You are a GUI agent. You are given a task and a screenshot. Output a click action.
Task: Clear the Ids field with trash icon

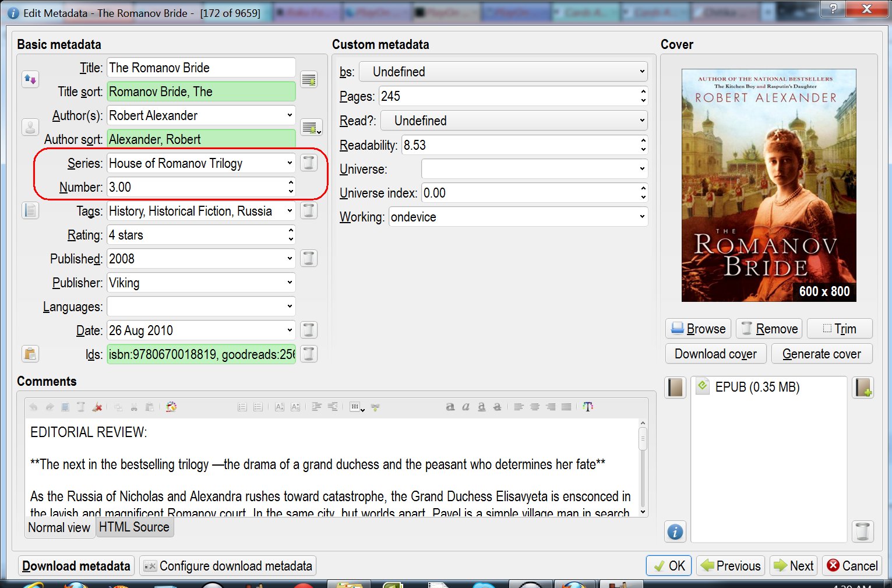(309, 354)
